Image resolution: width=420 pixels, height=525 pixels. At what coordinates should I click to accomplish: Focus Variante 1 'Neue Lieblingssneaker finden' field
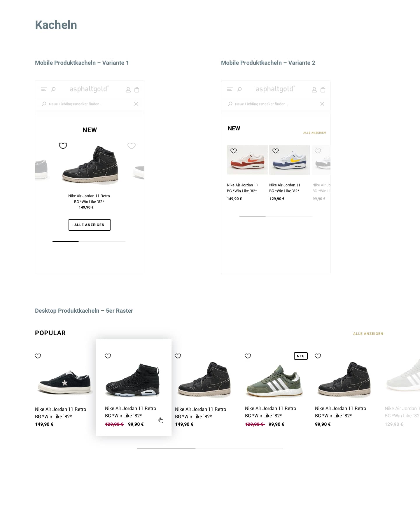point(90,104)
